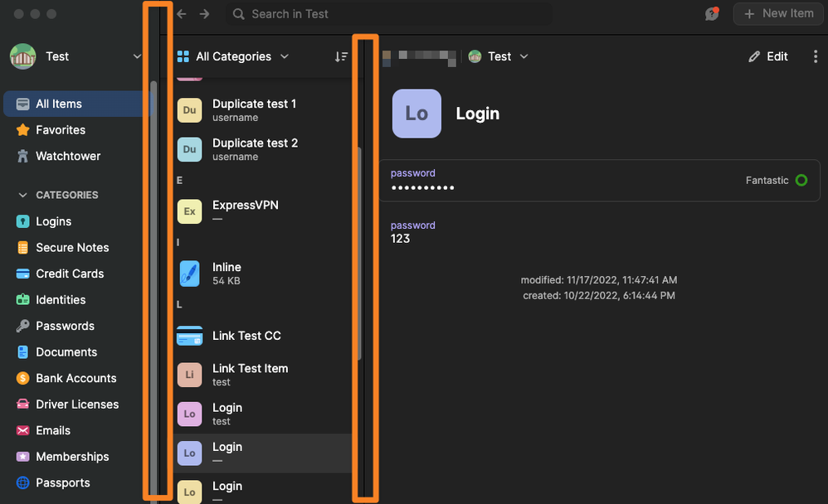The width and height of the screenshot is (828, 504).
Task: Collapse the CATEGORIES section
Action: (22, 195)
